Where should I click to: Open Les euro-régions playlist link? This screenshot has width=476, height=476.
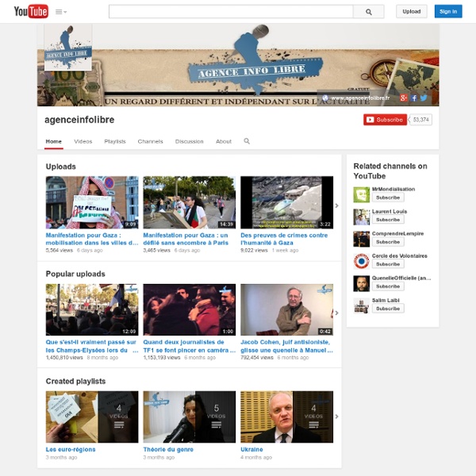click(x=71, y=449)
